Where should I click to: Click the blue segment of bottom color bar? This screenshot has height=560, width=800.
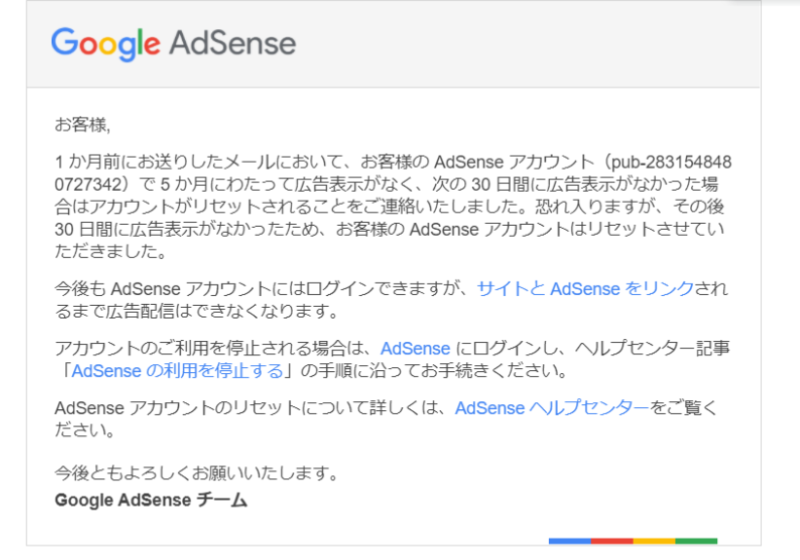(x=569, y=541)
